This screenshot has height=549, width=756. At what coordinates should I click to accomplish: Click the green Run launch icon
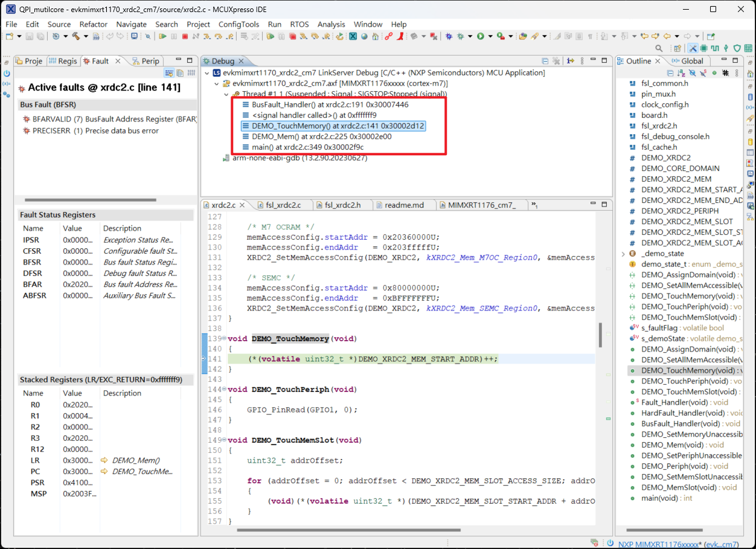[481, 36]
